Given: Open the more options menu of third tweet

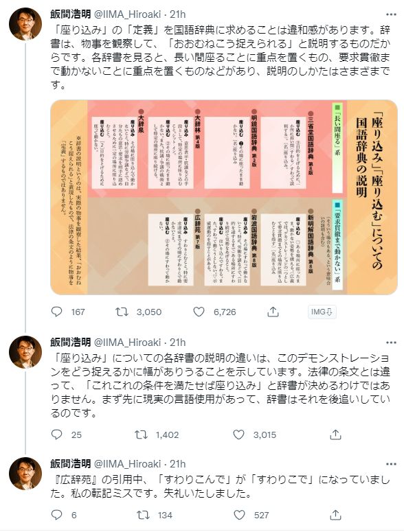Looking at the screenshot, I should tap(391, 464).
